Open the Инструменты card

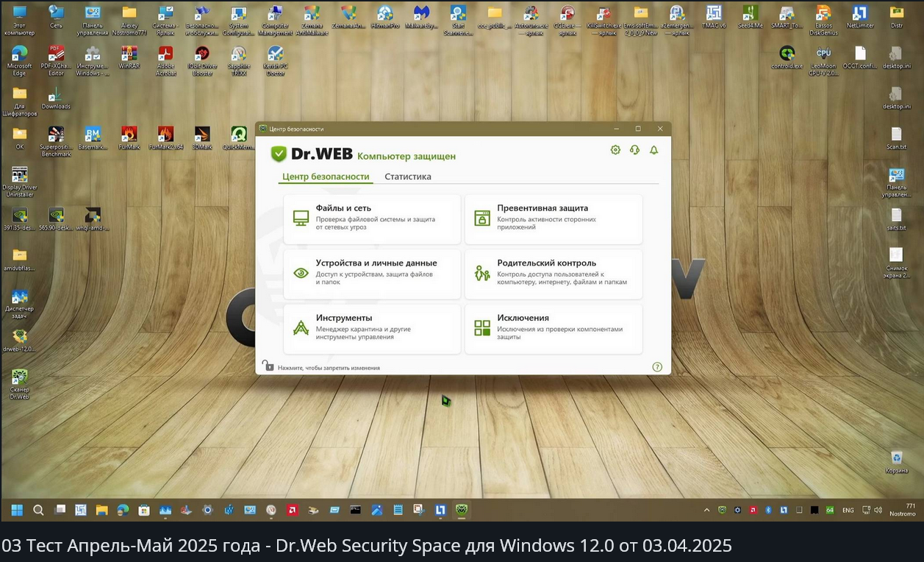(372, 329)
